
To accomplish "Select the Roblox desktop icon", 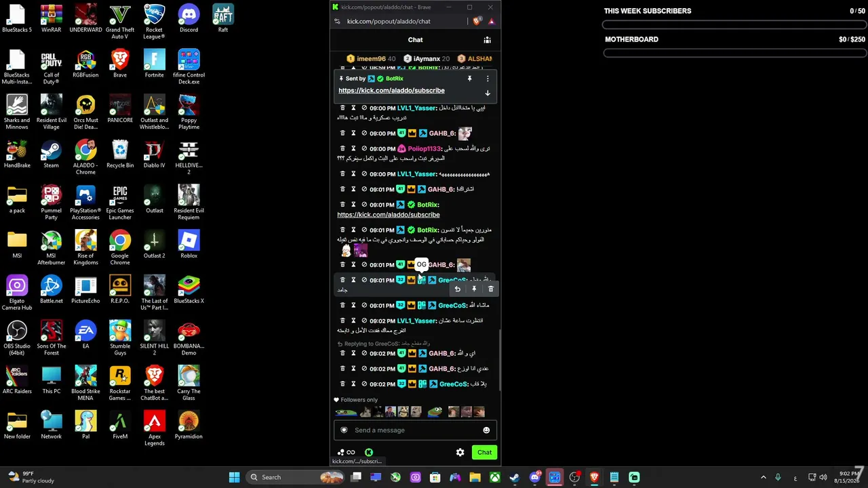I will tap(189, 244).
